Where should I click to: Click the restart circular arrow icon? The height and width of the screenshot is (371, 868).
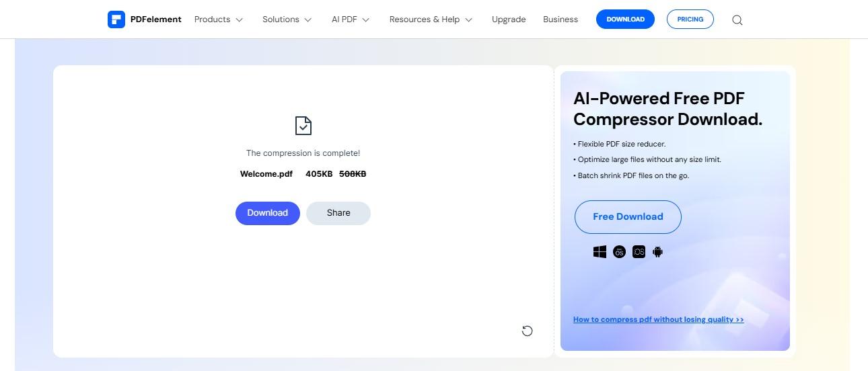pyautogui.click(x=528, y=330)
